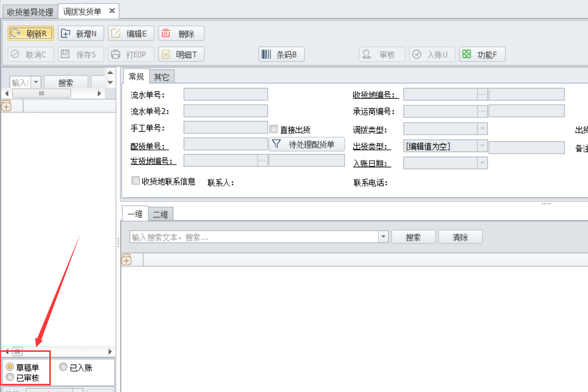Click the 条码B barcode toolbar button
Image resolution: width=588 pixels, height=392 pixels.
tap(282, 54)
